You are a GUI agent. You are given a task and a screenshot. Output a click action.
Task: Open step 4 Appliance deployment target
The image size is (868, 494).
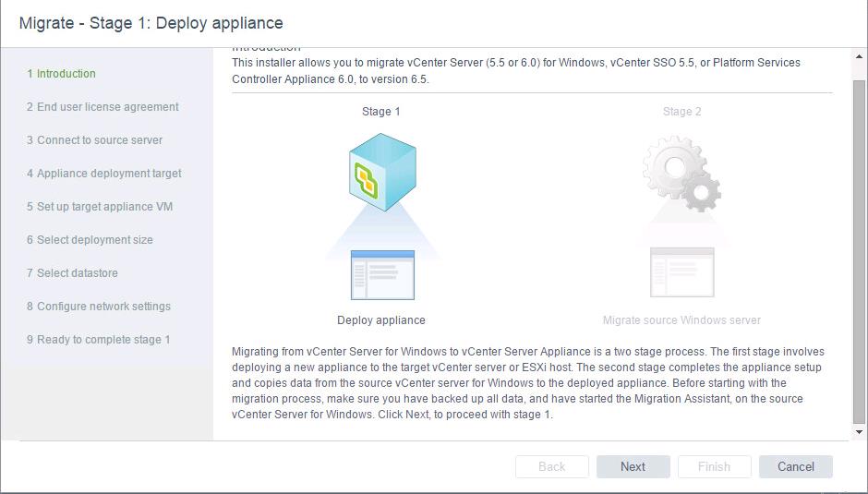[104, 174]
